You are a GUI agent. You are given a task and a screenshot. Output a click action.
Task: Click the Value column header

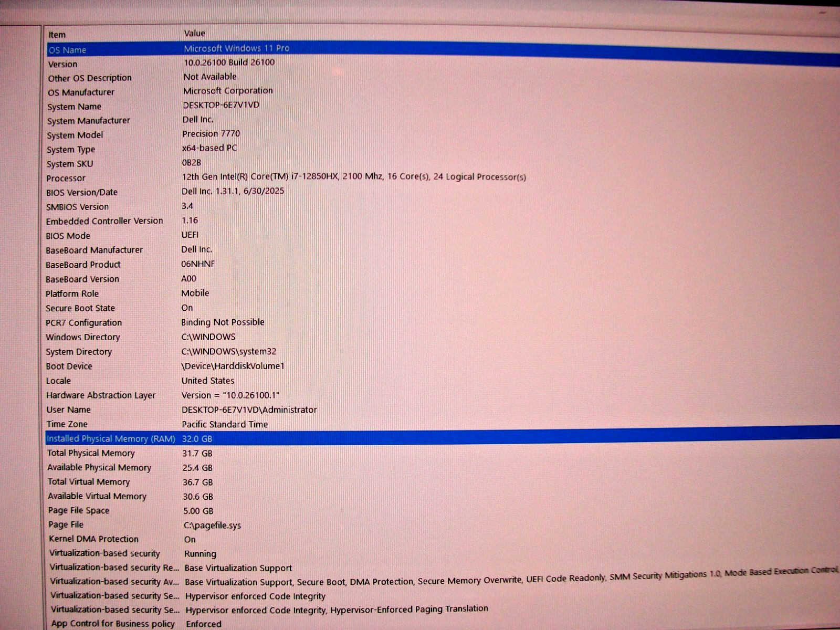click(x=194, y=33)
